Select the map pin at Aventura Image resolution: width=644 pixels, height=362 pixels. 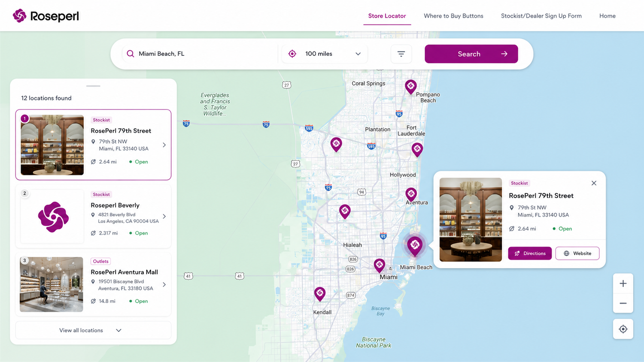pyautogui.click(x=411, y=195)
